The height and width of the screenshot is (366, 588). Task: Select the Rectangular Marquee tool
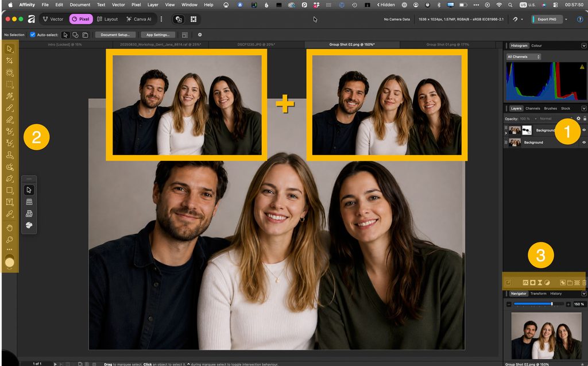(x=10, y=84)
